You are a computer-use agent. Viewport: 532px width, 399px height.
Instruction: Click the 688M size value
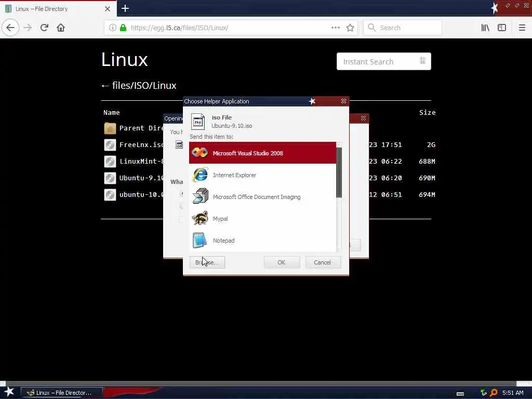click(x=427, y=162)
